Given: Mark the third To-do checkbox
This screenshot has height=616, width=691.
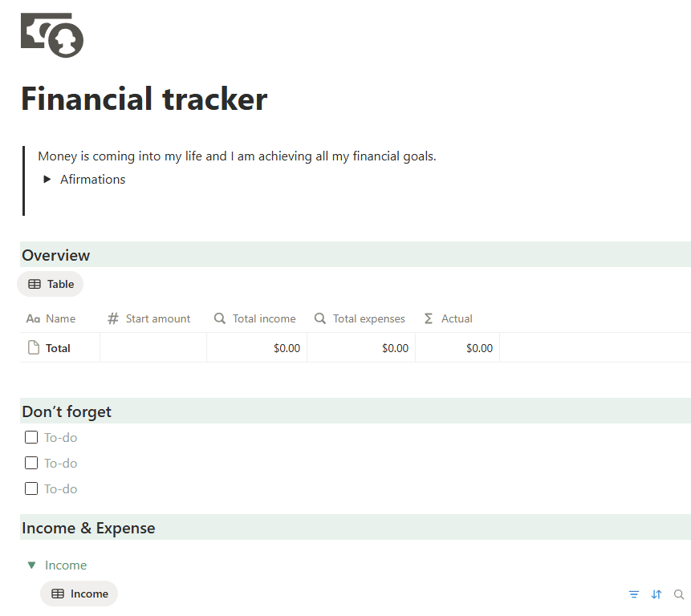Looking at the screenshot, I should [x=31, y=488].
